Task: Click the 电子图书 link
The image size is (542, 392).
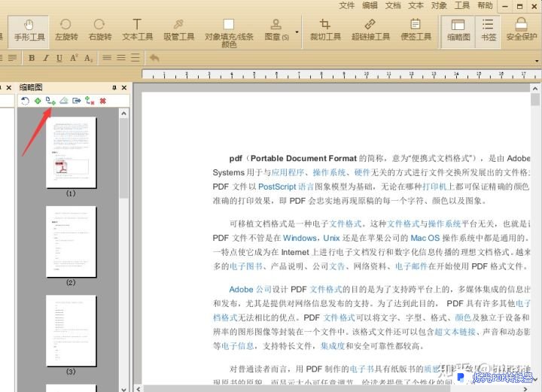Action: click(246, 266)
